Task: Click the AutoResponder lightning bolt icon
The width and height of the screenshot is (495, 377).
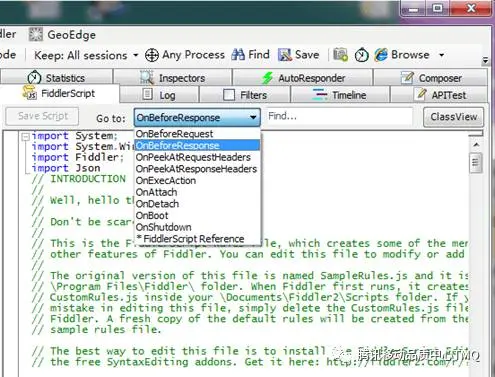Action: [267, 78]
